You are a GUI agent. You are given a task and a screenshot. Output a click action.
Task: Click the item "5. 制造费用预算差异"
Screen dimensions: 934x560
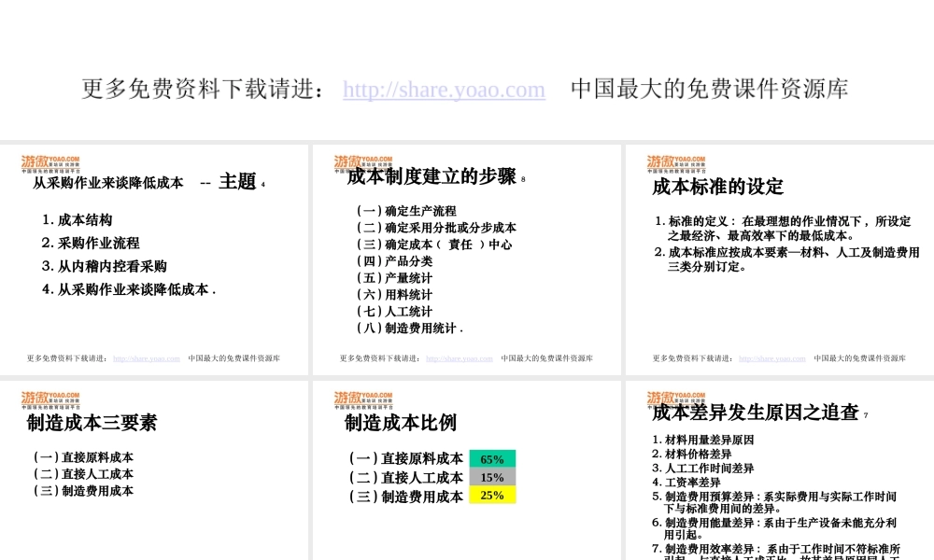click(x=773, y=503)
